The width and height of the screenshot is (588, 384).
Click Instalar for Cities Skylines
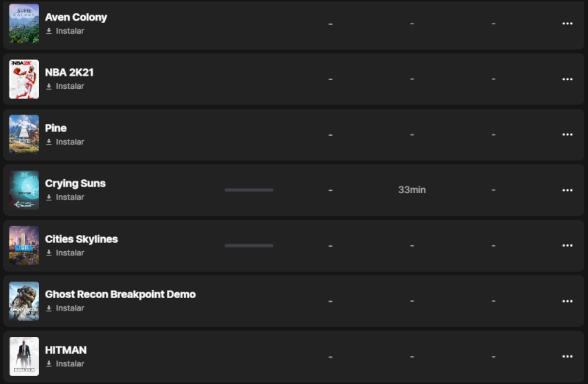(x=70, y=253)
